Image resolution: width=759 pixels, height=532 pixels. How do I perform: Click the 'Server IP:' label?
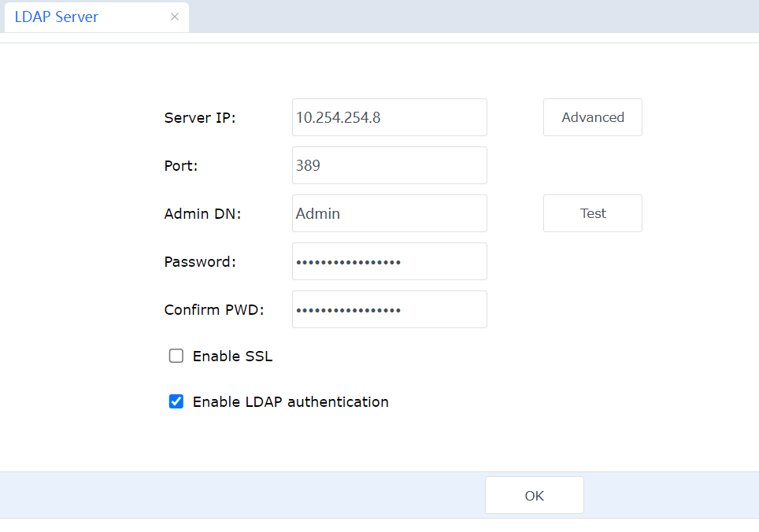coord(200,118)
